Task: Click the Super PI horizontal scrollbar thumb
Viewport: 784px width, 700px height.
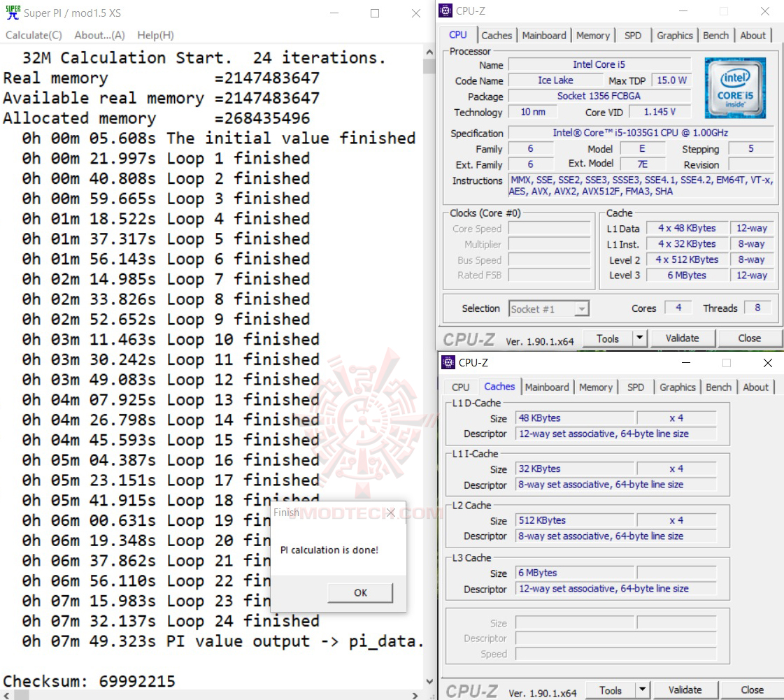Action: click(21, 695)
